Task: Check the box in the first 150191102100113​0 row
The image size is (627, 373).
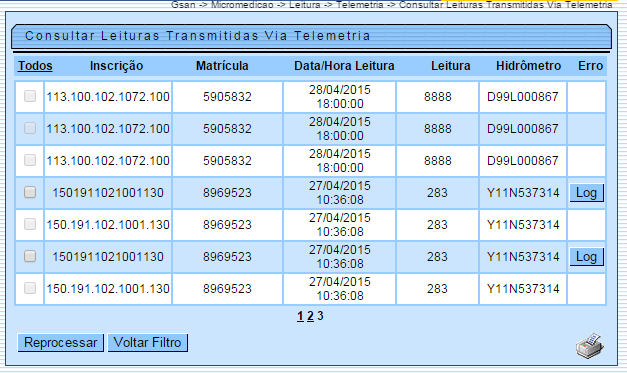Action: 30,192
